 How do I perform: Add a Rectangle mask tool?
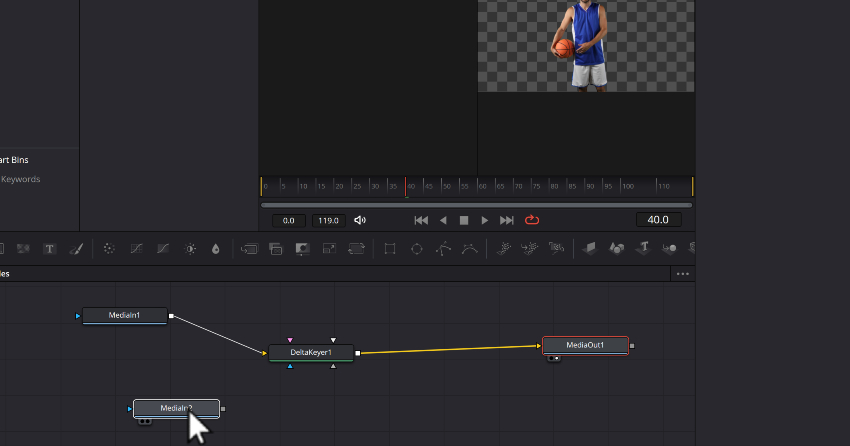[x=390, y=248]
